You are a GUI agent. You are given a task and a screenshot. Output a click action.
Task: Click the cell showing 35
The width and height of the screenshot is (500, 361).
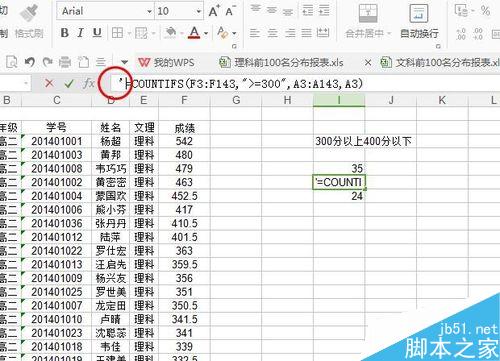point(339,169)
